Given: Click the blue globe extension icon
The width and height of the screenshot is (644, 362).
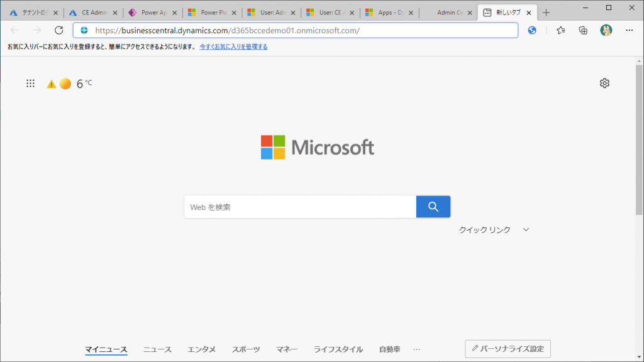Looking at the screenshot, I should (532, 30).
